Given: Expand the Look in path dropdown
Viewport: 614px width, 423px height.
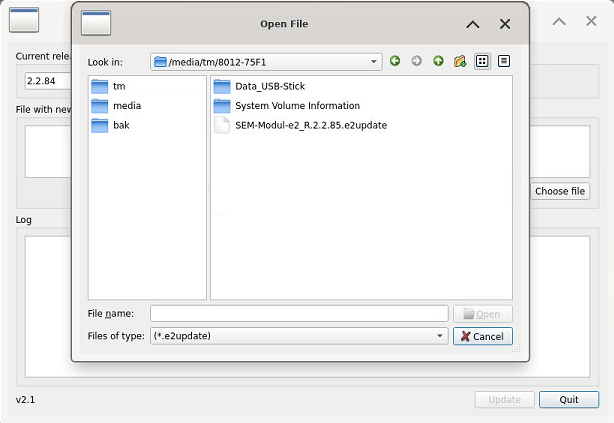Looking at the screenshot, I should click(x=374, y=62).
